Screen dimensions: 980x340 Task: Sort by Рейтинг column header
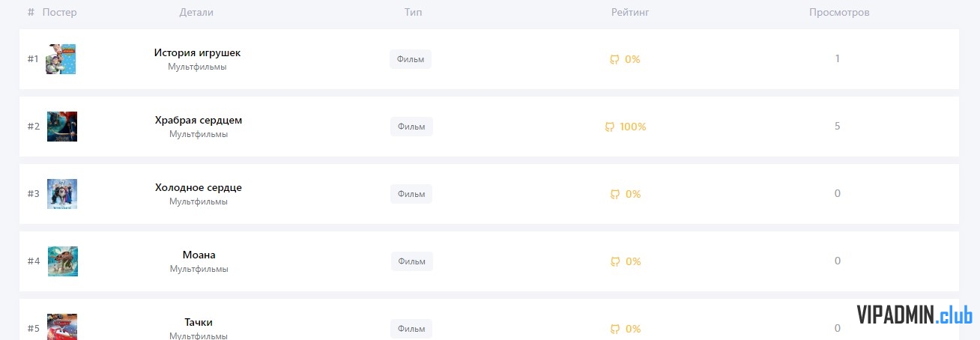point(629,13)
